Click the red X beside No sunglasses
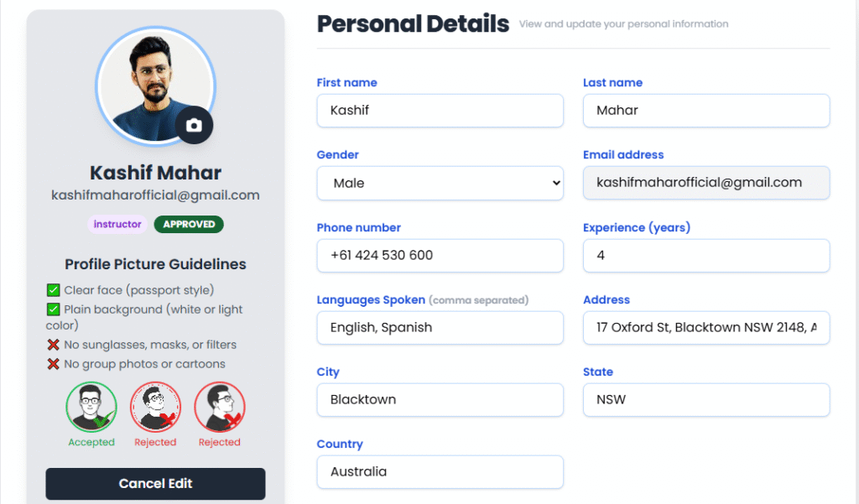Viewport: 859px width, 504px height. pos(54,345)
